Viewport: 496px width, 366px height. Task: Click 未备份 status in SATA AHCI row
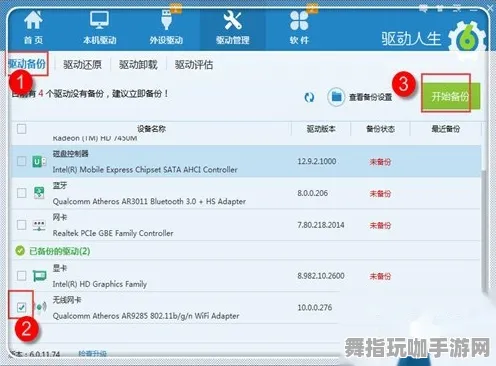tap(380, 162)
